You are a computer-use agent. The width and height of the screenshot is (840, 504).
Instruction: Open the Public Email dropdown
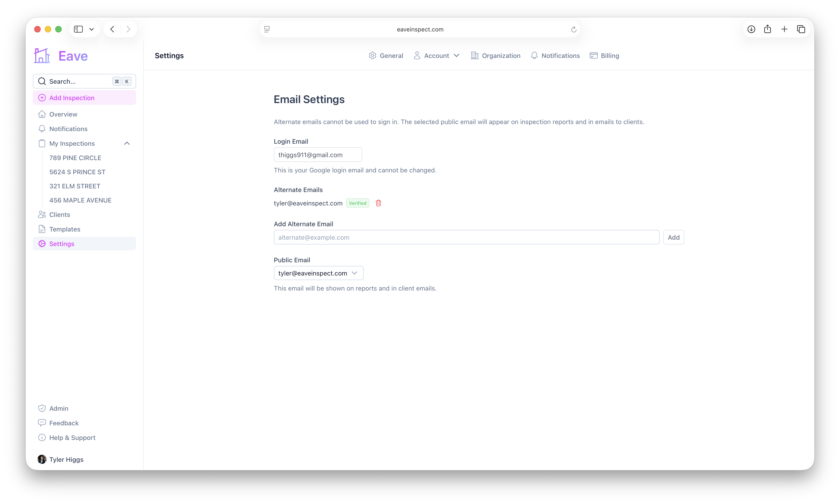318,273
